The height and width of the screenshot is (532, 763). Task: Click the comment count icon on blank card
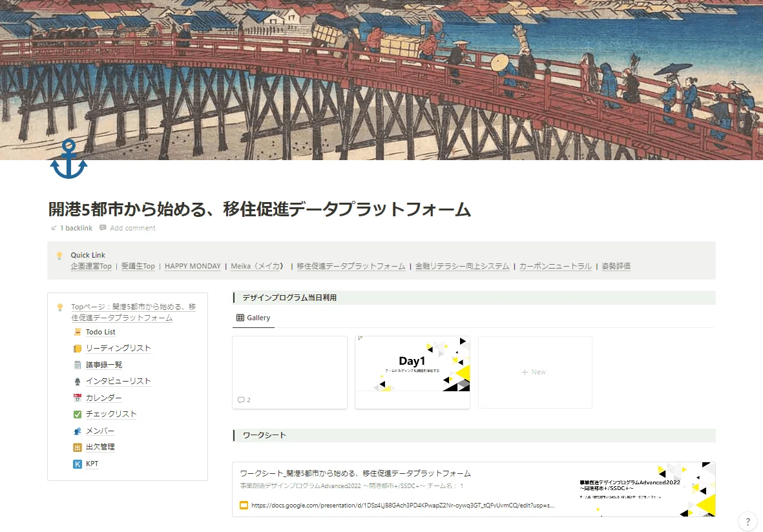tap(241, 400)
